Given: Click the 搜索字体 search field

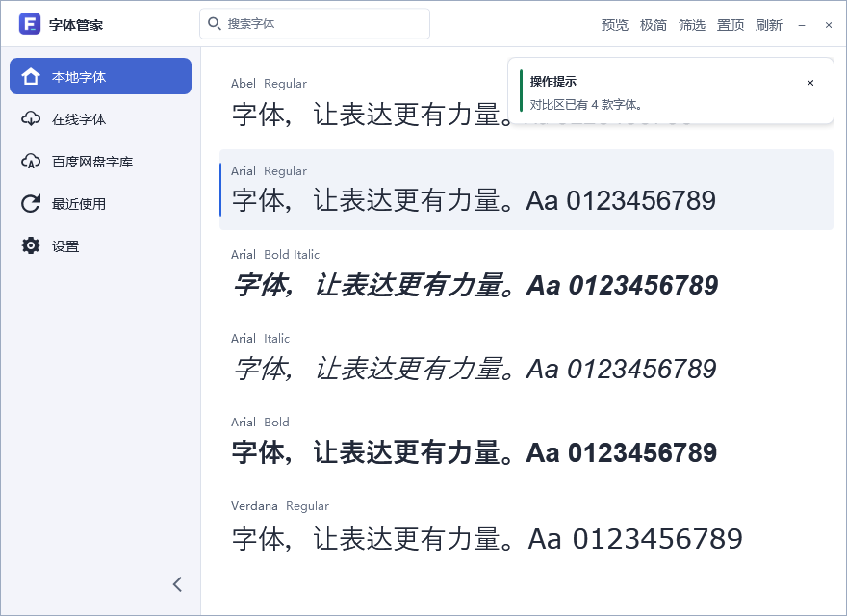Looking at the screenshot, I should click(315, 24).
